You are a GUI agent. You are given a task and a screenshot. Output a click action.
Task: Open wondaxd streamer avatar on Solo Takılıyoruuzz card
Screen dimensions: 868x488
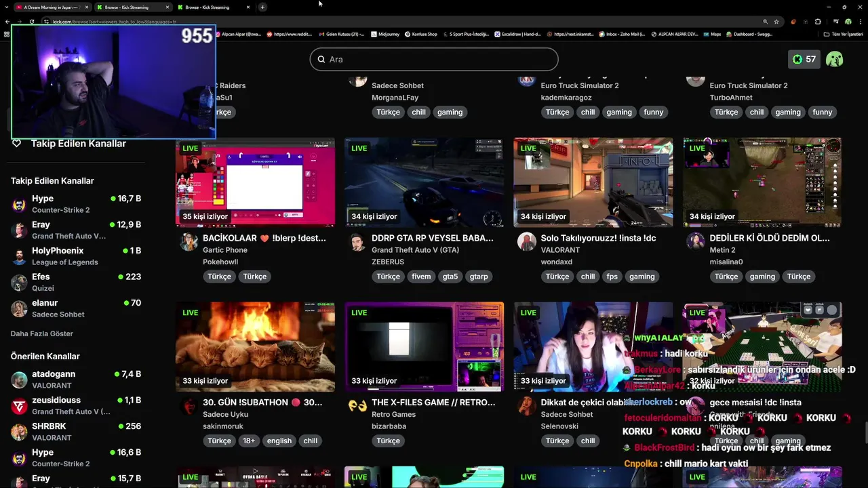(x=526, y=242)
